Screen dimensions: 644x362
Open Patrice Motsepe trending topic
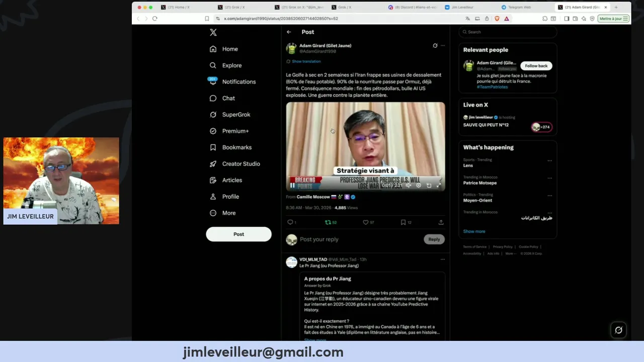coord(479,183)
